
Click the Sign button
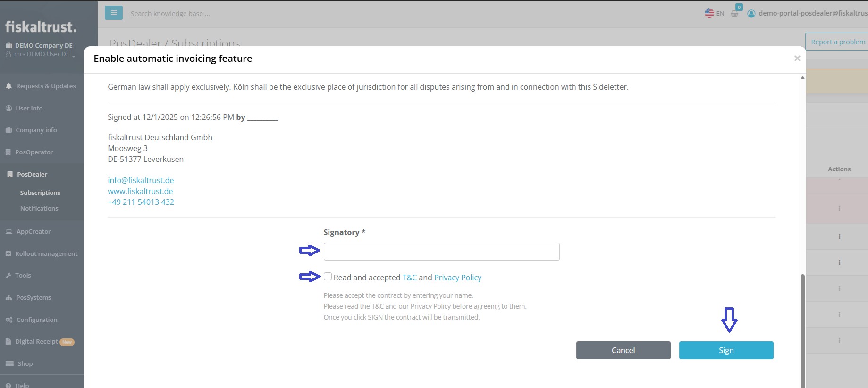[x=726, y=350]
